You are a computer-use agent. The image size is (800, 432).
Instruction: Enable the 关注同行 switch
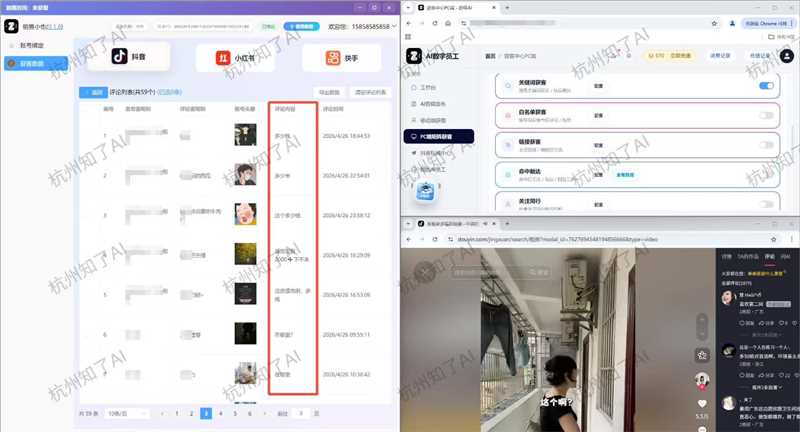tap(766, 204)
